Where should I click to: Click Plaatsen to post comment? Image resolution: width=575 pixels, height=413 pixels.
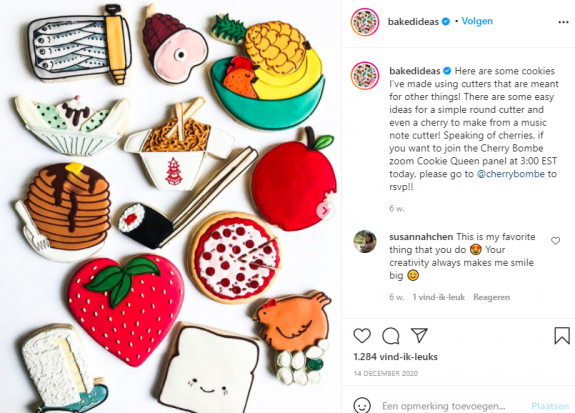click(x=550, y=406)
